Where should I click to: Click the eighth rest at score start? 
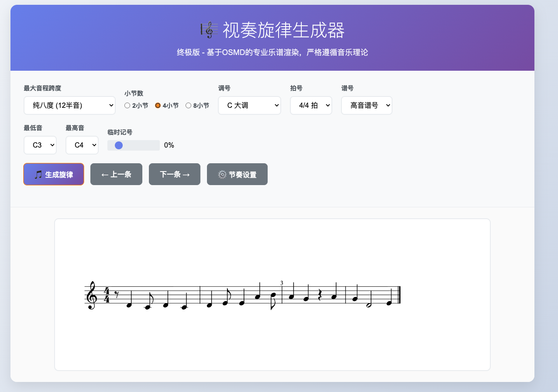pyautogui.click(x=117, y=294)
